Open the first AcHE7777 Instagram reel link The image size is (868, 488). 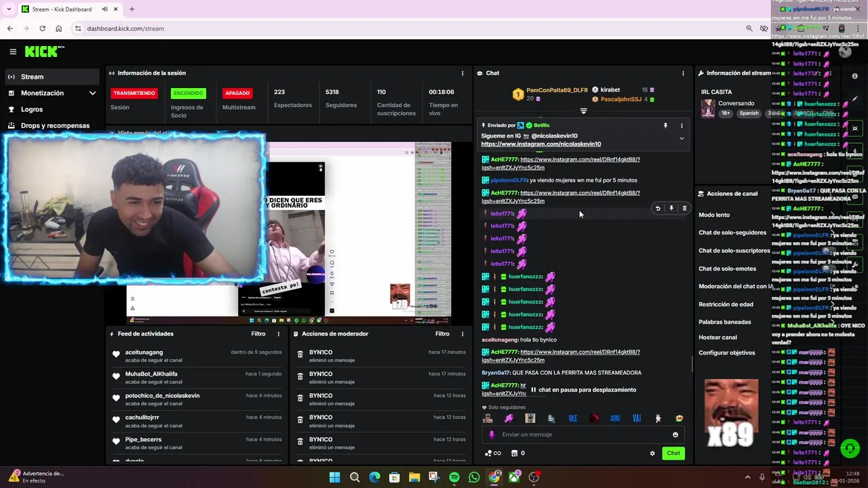560,163
